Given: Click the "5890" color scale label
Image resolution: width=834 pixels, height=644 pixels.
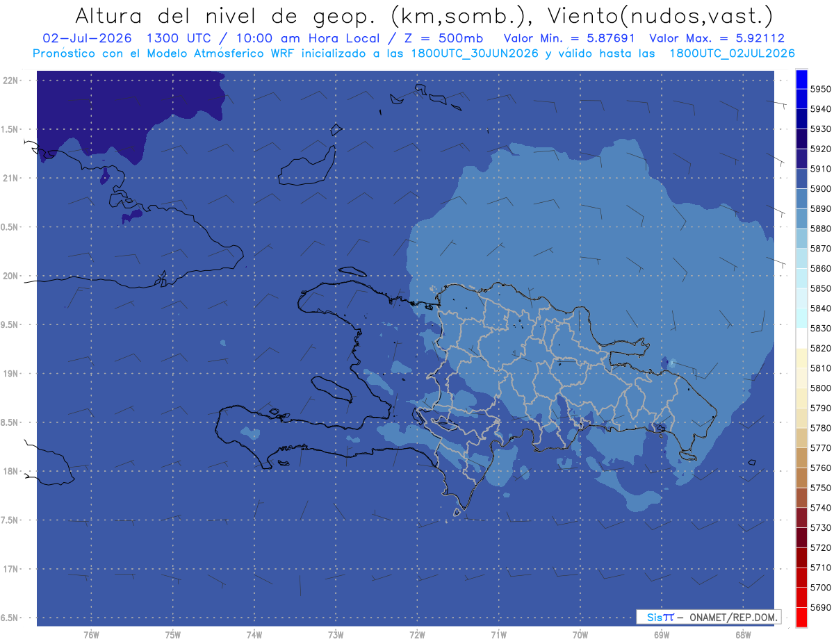Looking at the screenshot, I should coord(820,208).
